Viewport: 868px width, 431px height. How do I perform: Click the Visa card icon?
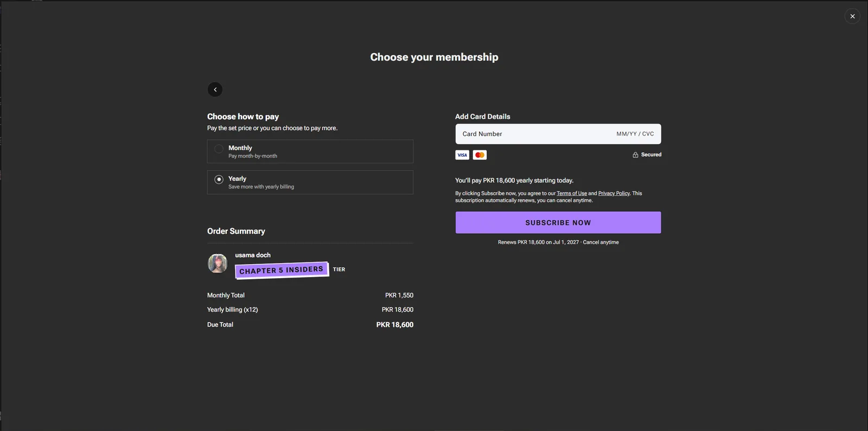(462, 155)
